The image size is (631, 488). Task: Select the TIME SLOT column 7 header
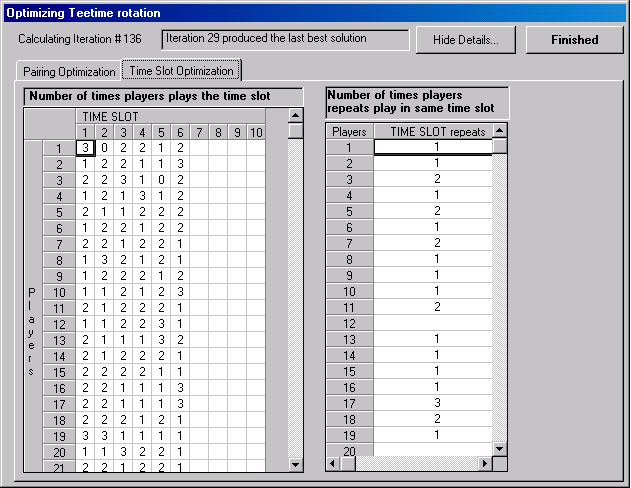click(x=199, y=132)
